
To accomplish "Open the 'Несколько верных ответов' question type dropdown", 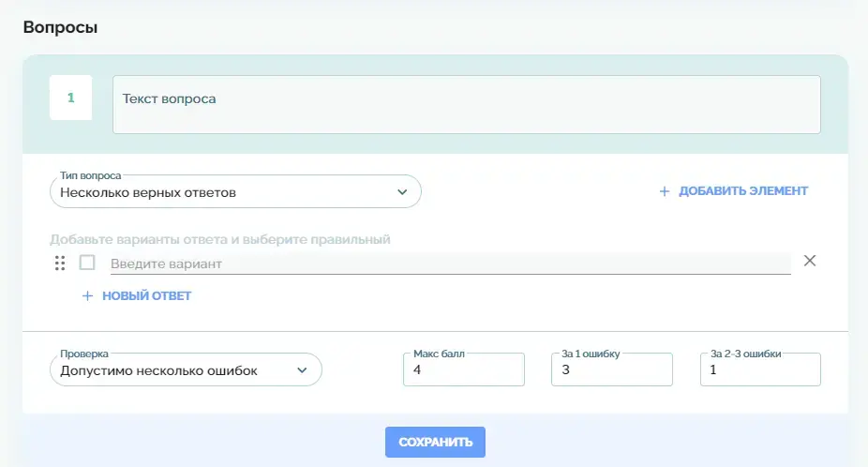I will (234, 192).
